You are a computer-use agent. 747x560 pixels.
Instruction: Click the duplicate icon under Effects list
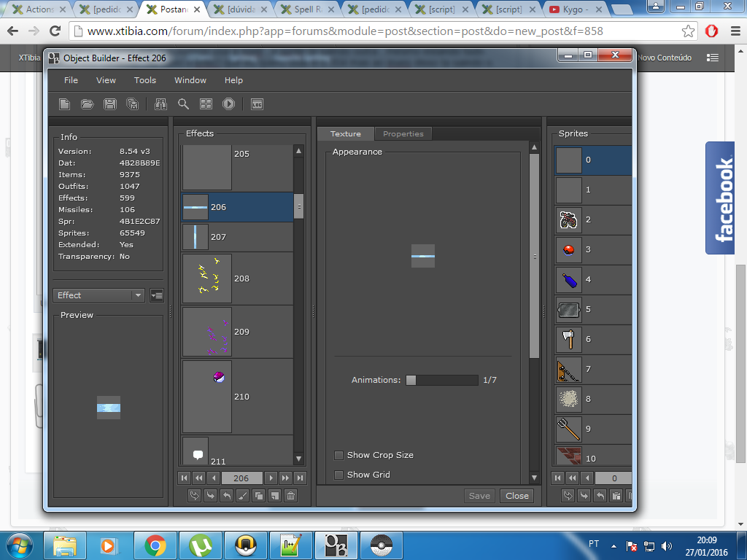pos(259,496)
